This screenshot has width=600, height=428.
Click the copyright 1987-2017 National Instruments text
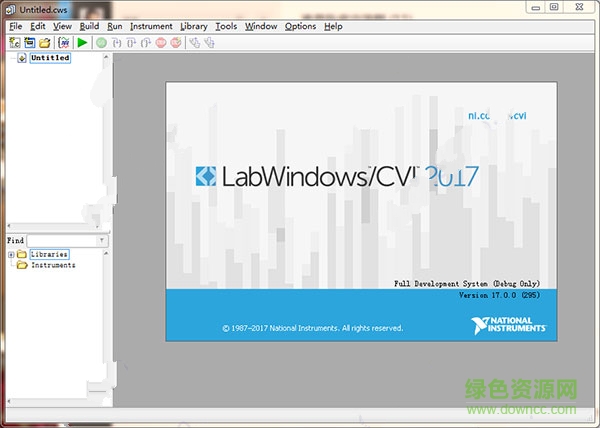(x=313, y=328)
